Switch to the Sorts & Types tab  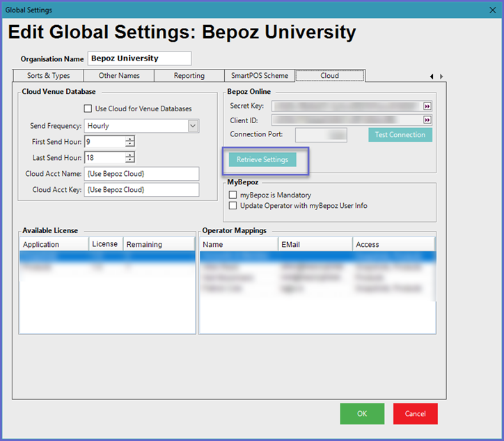48,76
